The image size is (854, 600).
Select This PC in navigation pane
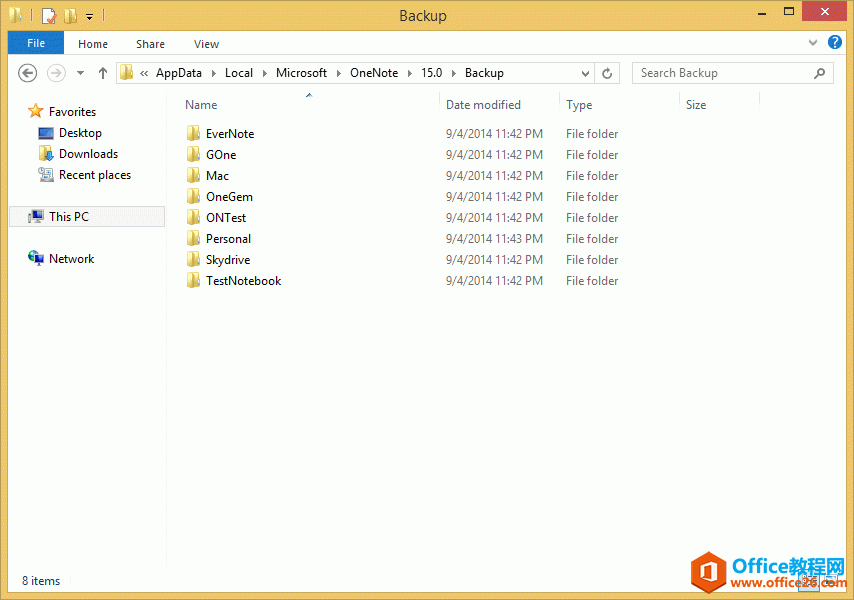(x=87, y=217)
